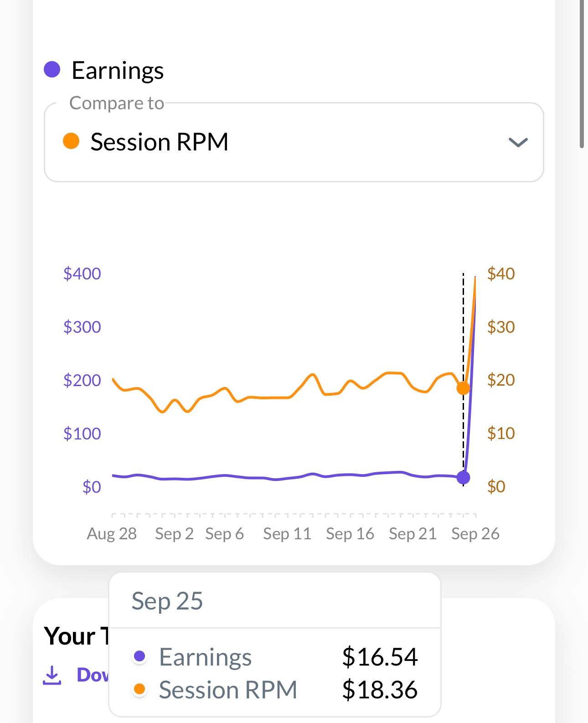Click the partially hidden Download link
The width and height of the screenshot is (588, 723).
click(x=92, y=675)
